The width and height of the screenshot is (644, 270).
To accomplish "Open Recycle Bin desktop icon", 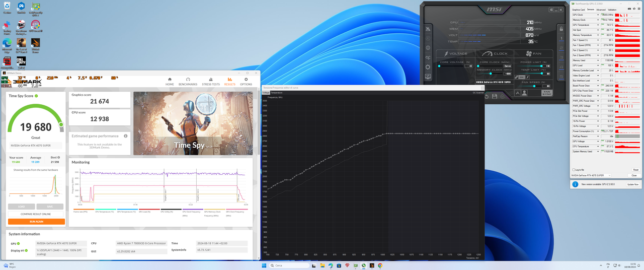I will click(7, 8).
